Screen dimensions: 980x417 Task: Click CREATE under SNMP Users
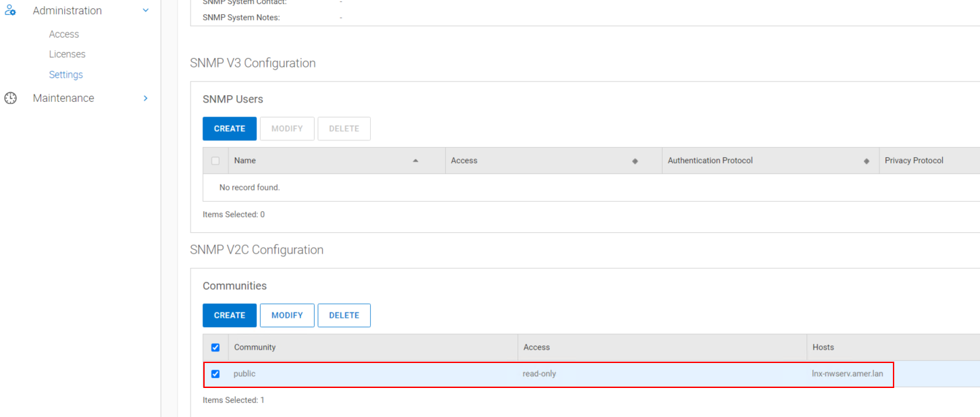pyautogui.click(x=230, y=128)
